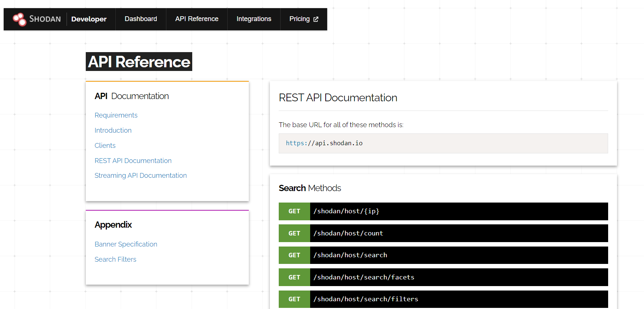
Task: Open the Developer home link
Action: 89,19
